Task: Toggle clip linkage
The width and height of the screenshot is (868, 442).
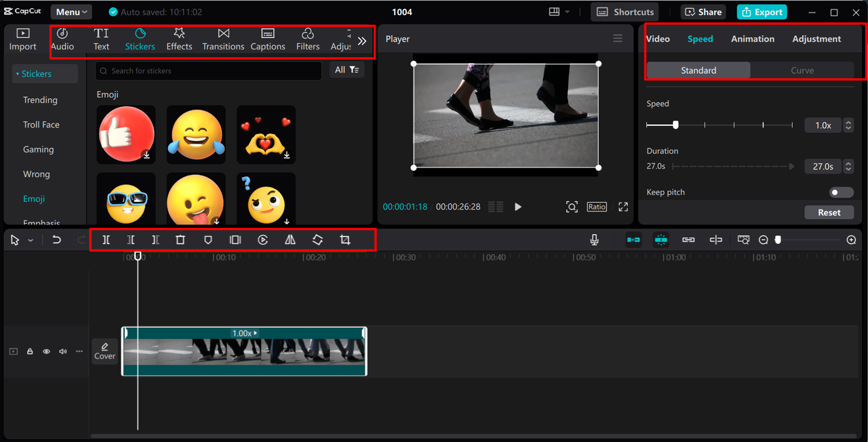Action: click(688, 240)
